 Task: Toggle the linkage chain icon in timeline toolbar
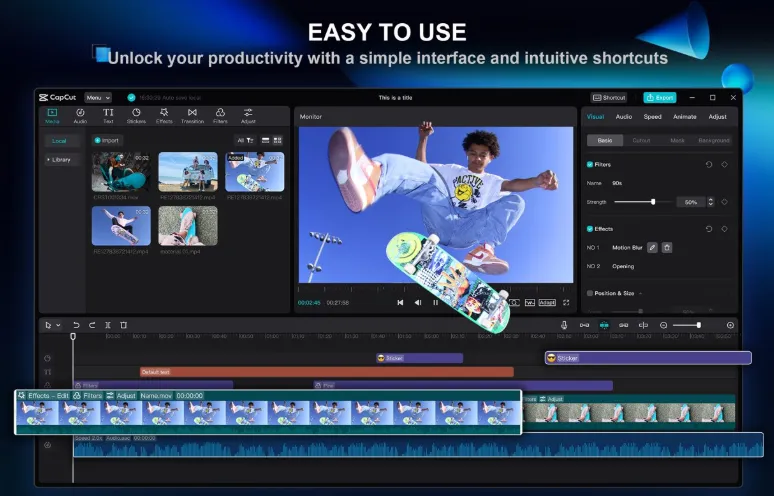[623, 325]
